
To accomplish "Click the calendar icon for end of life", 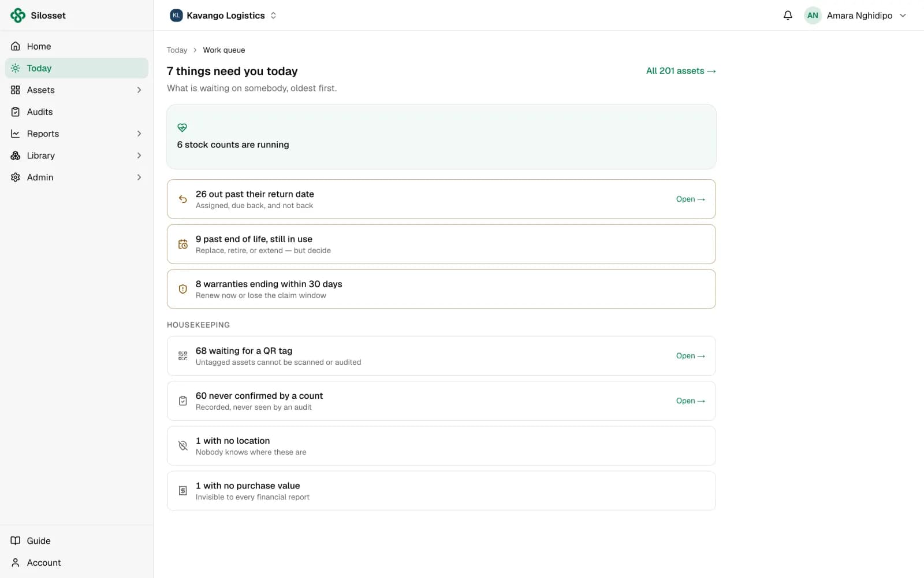I will (182, 244).
